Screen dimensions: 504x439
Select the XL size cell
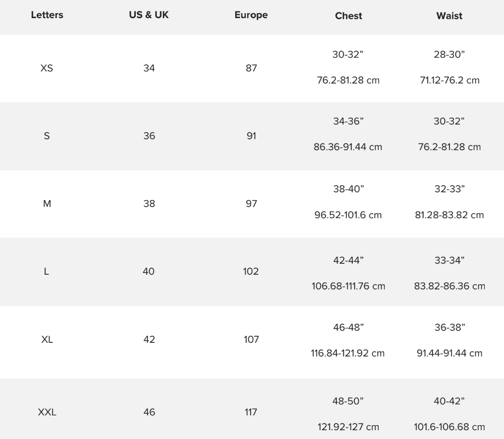pos(47,340)
